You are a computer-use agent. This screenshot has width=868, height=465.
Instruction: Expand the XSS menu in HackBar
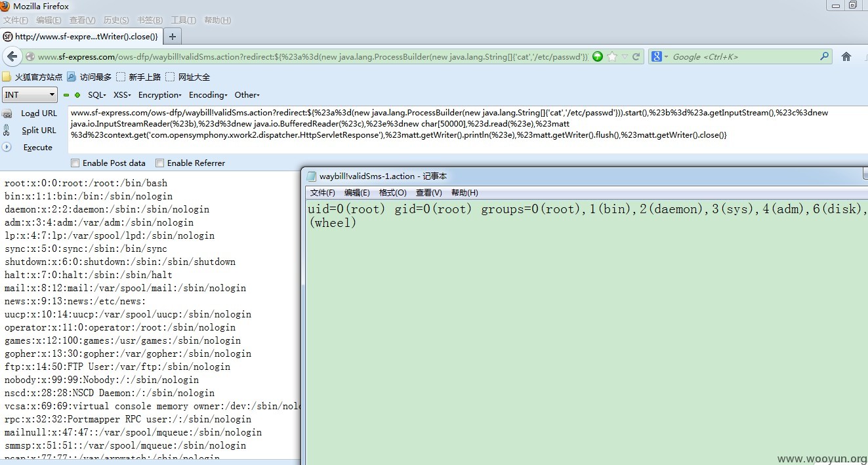122,95
